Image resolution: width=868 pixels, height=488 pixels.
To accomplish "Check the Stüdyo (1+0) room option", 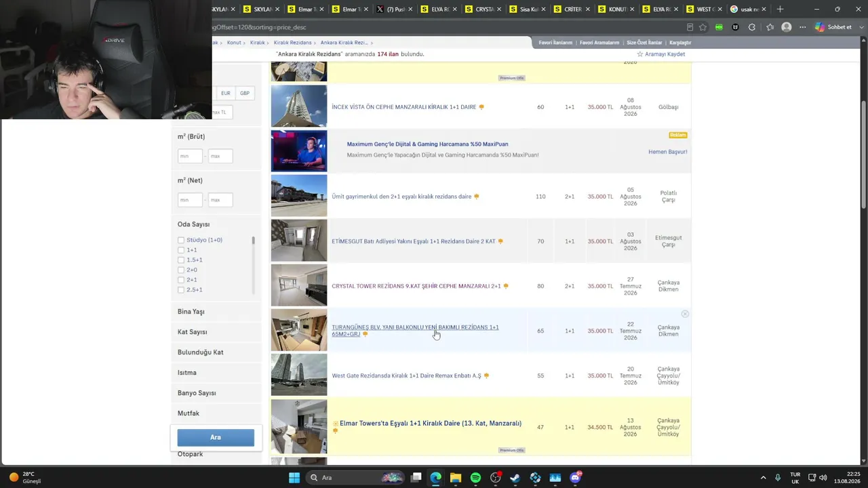I will (x=181, y=240).
